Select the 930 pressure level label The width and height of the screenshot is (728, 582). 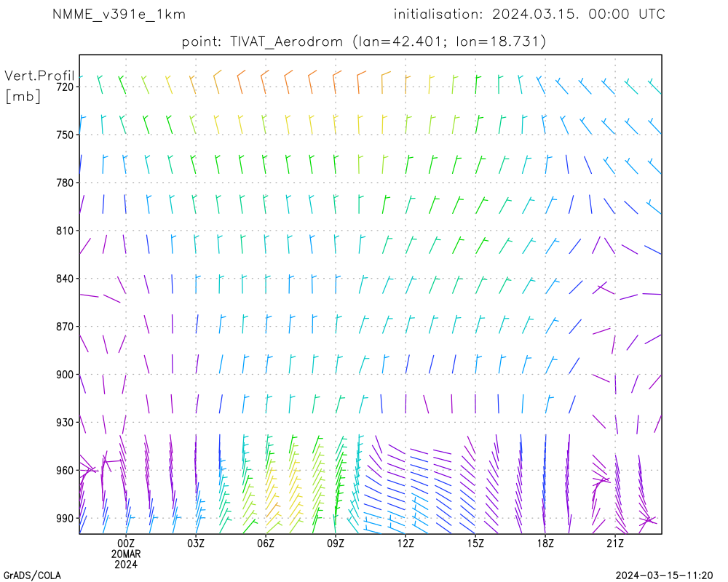[x=65, y=423]
